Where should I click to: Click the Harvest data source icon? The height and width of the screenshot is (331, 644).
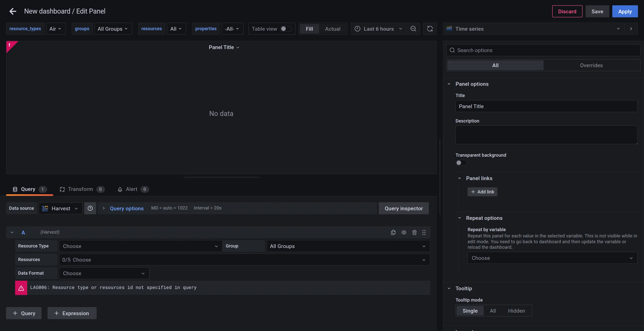[x=45, y=209]
